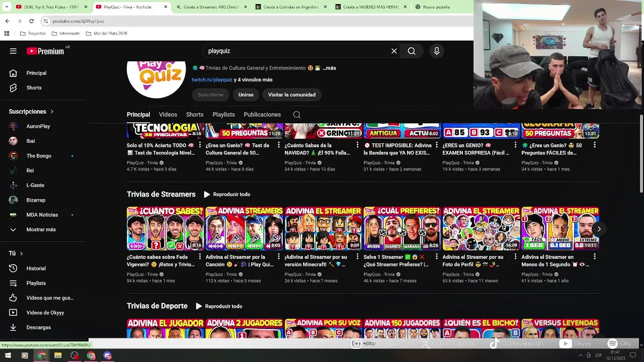Open Cuánto sabes Fede Vigevani thumbnail
644x362 pixels.
coord(165,228)
